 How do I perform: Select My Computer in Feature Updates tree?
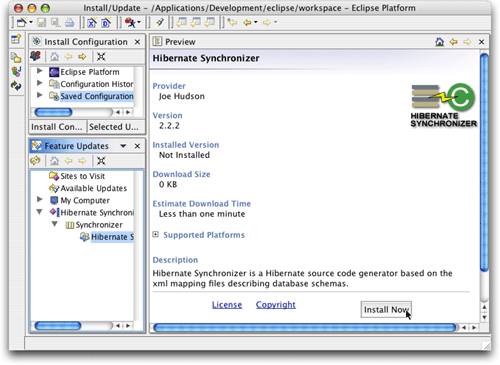click(x=85, y=200)
